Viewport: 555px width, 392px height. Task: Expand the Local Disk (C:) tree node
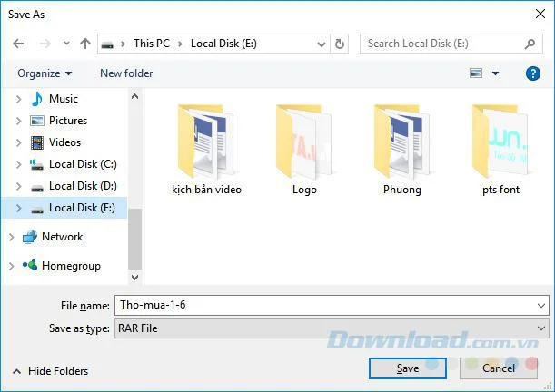click(x=18, y=164)
